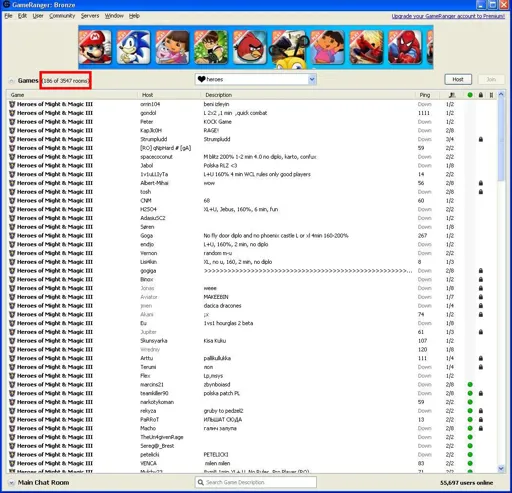Click the Host button
This screenshot has width=512, height=493.
[458, 79]
